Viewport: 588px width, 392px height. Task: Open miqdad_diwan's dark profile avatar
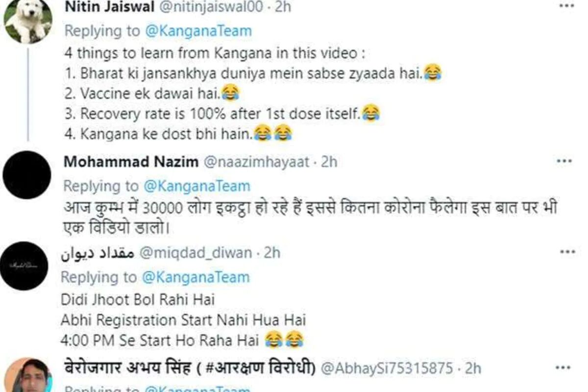[24, 266]
